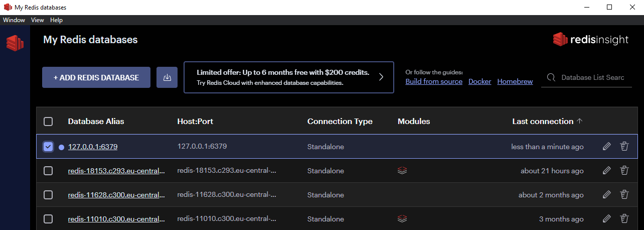
Task: Check the redis-18153 row checkbox
Action: pyautogui.click(x=48, y=171)
